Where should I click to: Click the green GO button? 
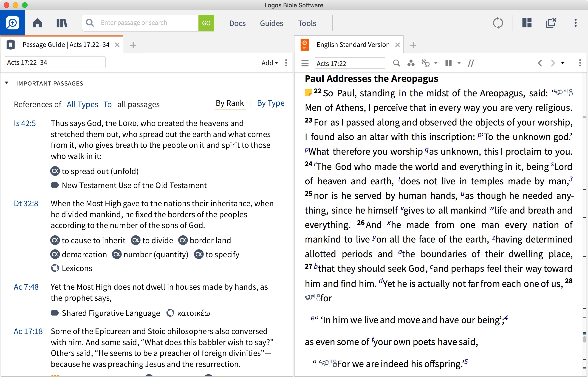point(206,23)
